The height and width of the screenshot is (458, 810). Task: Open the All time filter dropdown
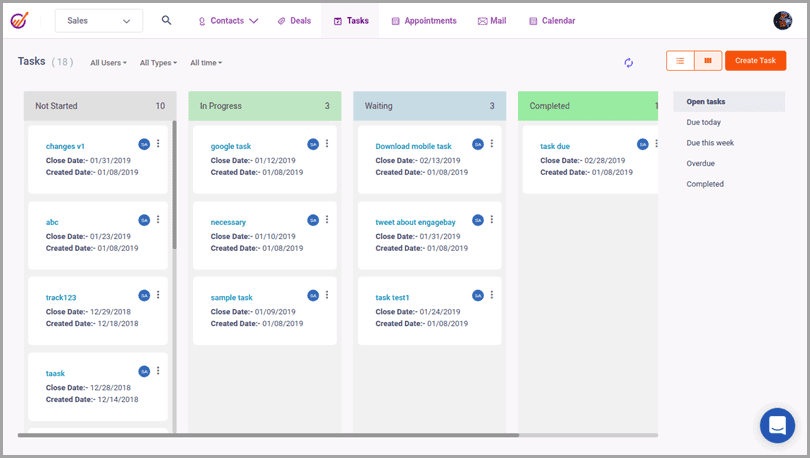point(206,63)
